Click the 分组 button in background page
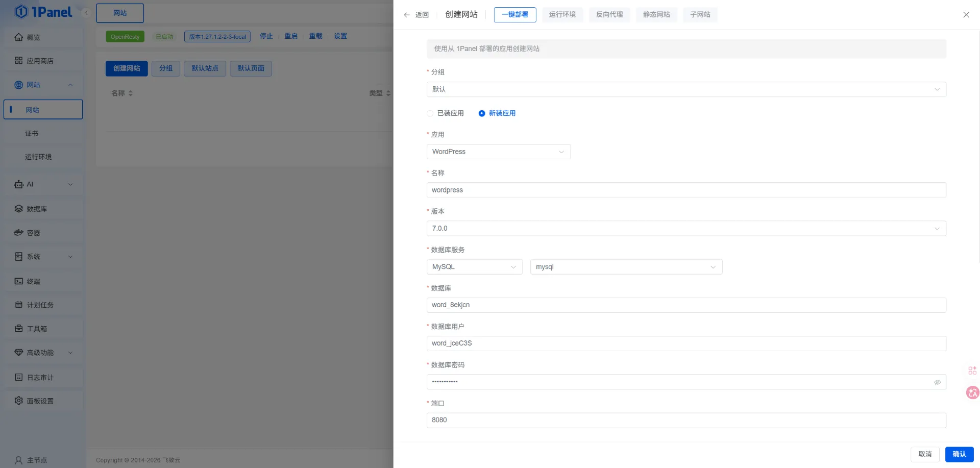980x468 pixels. click(166, 68)
